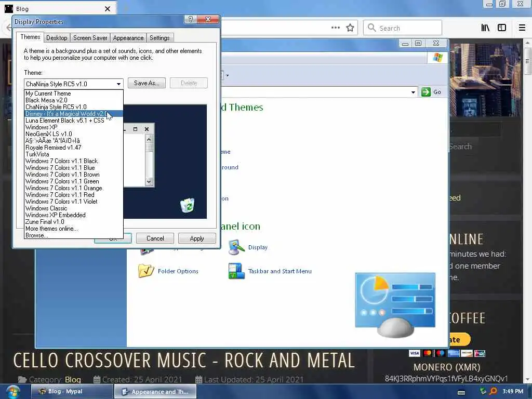The height and width of the screenshot is (399, 532).
Task: Pick Windows 7 Colors v1.1 Black
Action: (x=74, y=161)
